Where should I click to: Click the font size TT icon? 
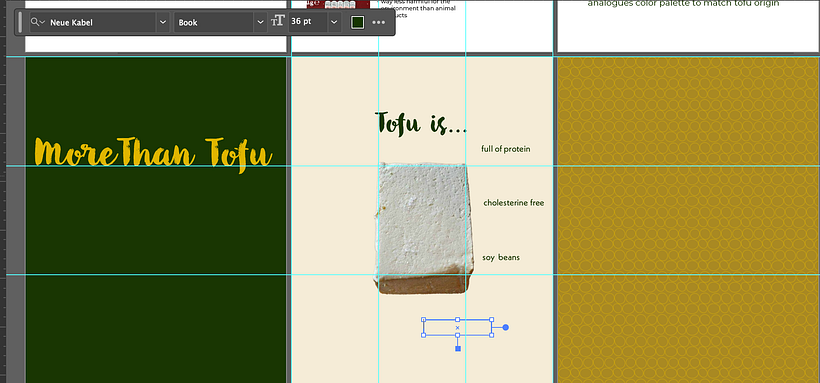(x=278, y=22)
